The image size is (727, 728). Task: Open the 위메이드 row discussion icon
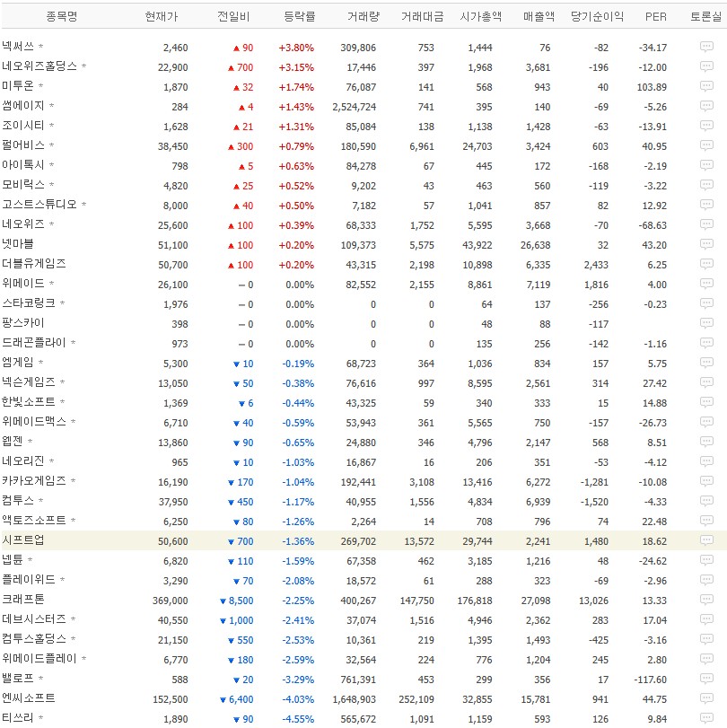pos(706,284)
